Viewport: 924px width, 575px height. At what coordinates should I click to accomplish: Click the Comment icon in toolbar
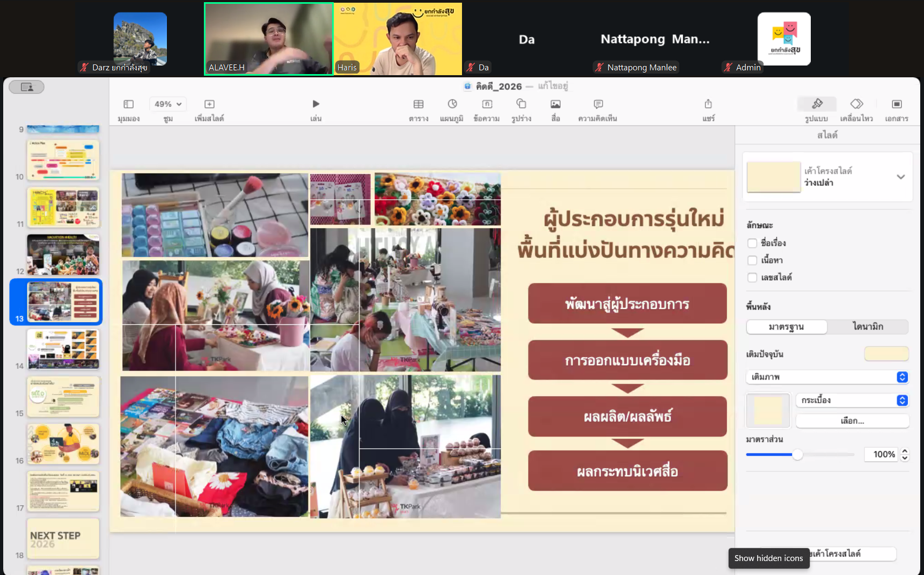[598, 104]
